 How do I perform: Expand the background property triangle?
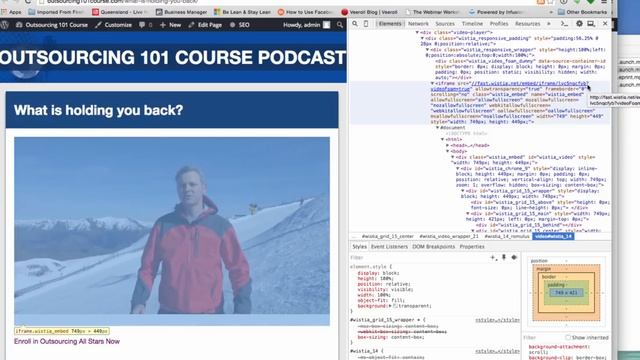pos(390,306)
